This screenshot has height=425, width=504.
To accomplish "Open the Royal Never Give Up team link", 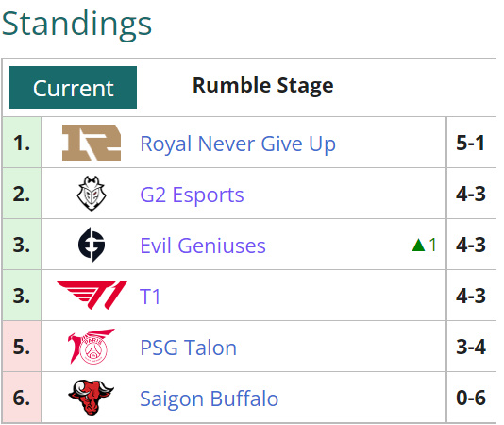I will tap(238, 144).
